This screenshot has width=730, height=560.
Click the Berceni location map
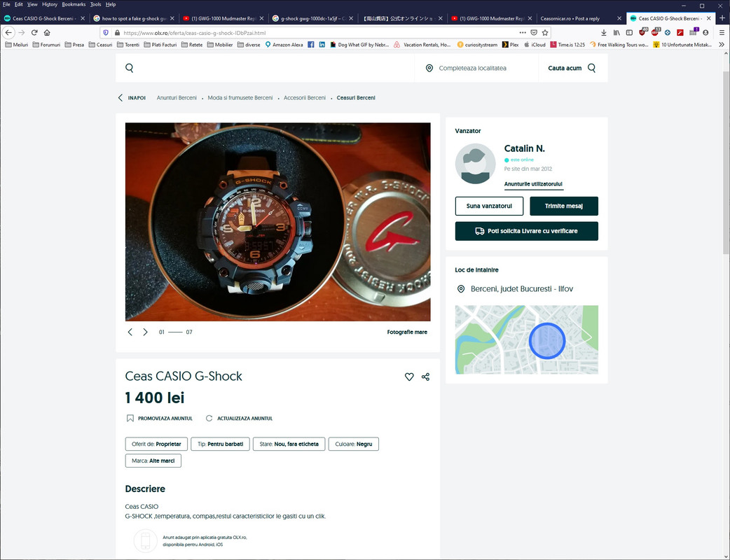click(527, 339)
